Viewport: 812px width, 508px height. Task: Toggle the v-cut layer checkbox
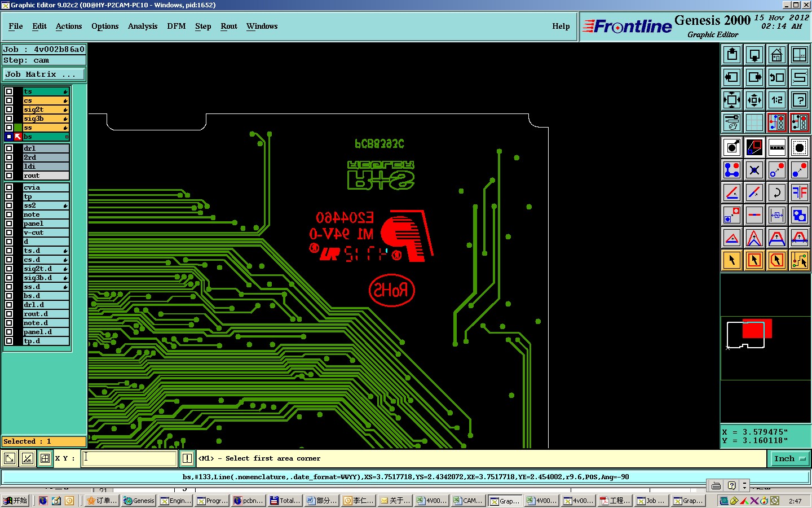(9, 233)
